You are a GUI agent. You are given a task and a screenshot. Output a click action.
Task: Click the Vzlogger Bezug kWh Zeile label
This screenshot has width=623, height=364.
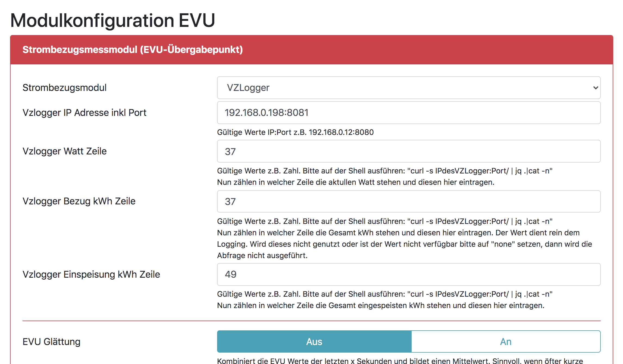(79, 201)
